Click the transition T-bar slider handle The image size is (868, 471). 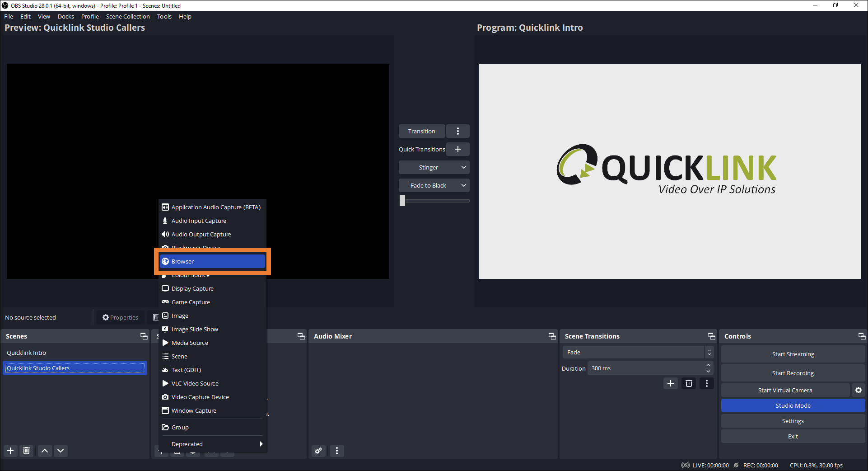[402, 201]
